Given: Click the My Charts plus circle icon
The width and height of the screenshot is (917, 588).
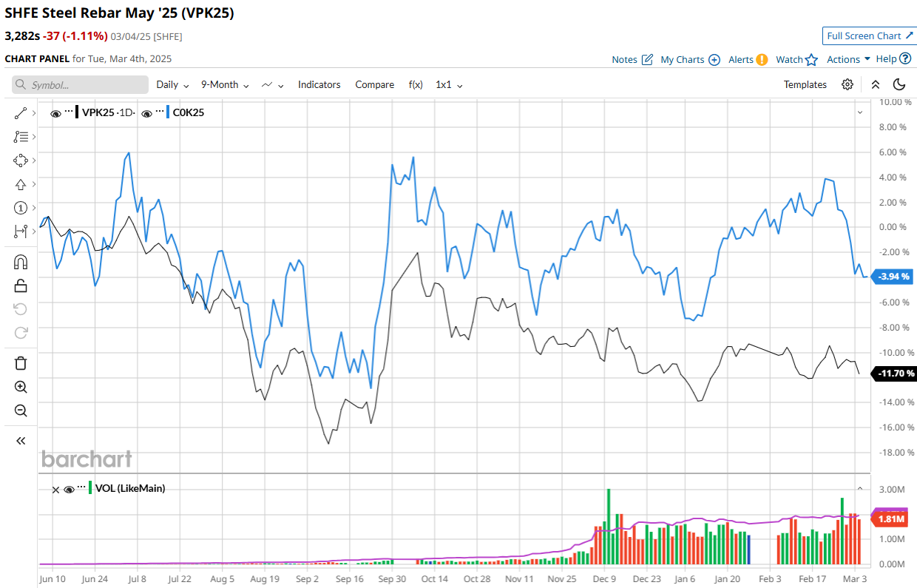Looking at the screenshot, I should [714, 60].
